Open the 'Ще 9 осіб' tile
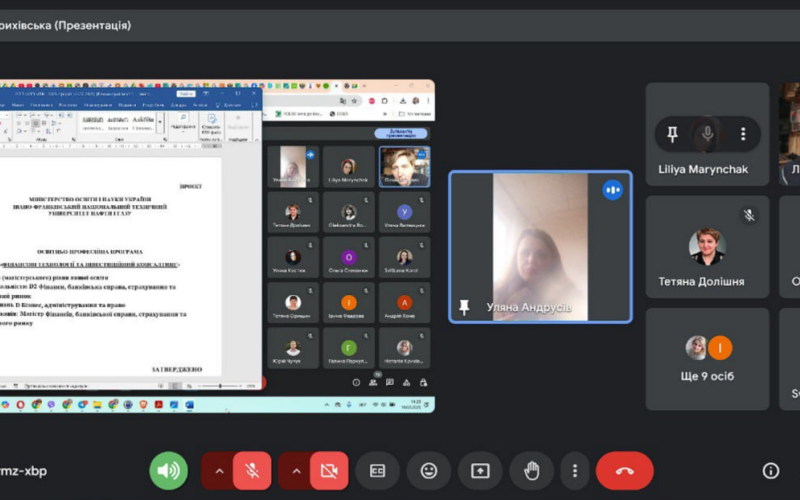The height and width of the screenshot is (500, 800). 707,359
